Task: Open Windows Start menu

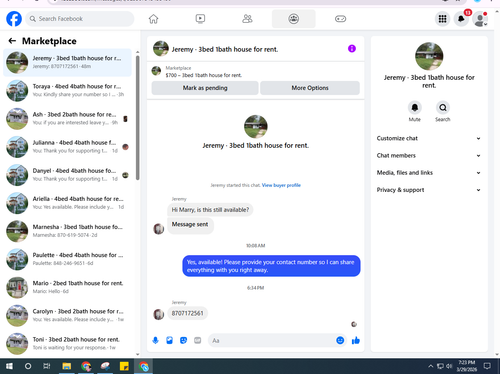Action: 9,366
